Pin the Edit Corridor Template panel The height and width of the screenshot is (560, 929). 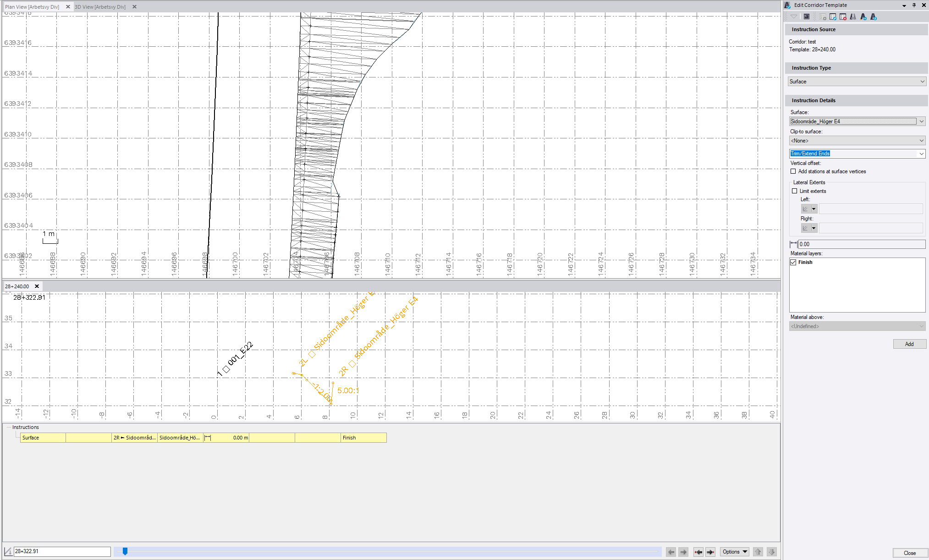914,5
